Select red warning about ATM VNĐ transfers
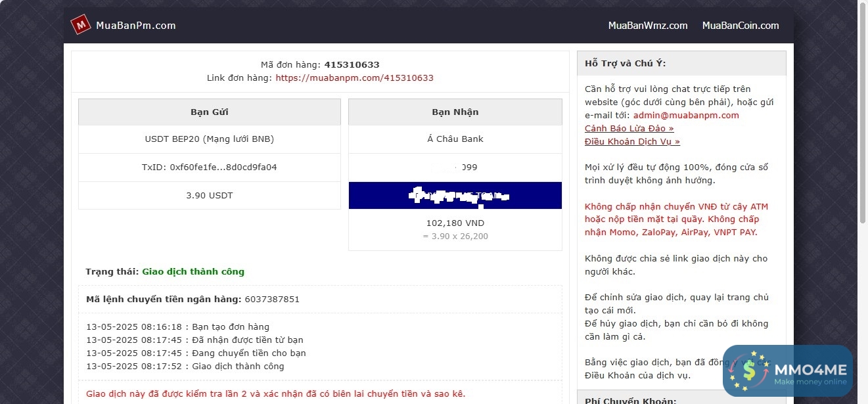Image resolution: width=868 pixels, height=404 pixels. coord(676,219)
